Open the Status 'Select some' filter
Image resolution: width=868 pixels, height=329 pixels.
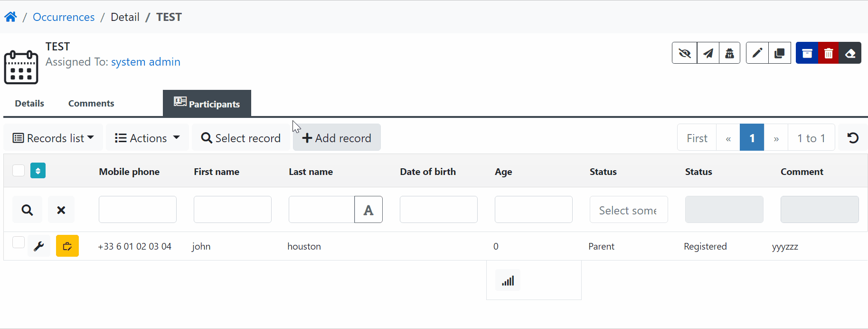(x=629, y=210)
